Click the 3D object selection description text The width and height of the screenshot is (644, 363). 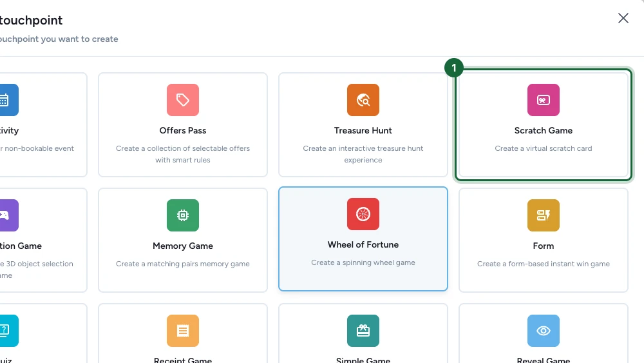[x=37, y=270]
